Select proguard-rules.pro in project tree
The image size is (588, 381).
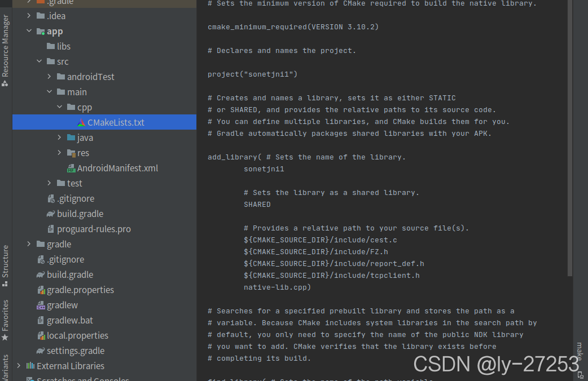(94, 229)
